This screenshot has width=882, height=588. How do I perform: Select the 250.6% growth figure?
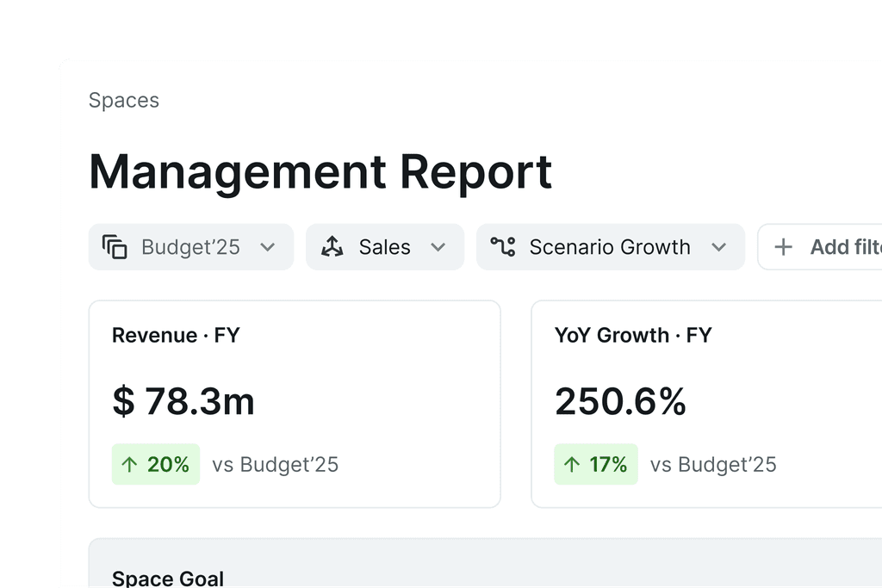621,401
